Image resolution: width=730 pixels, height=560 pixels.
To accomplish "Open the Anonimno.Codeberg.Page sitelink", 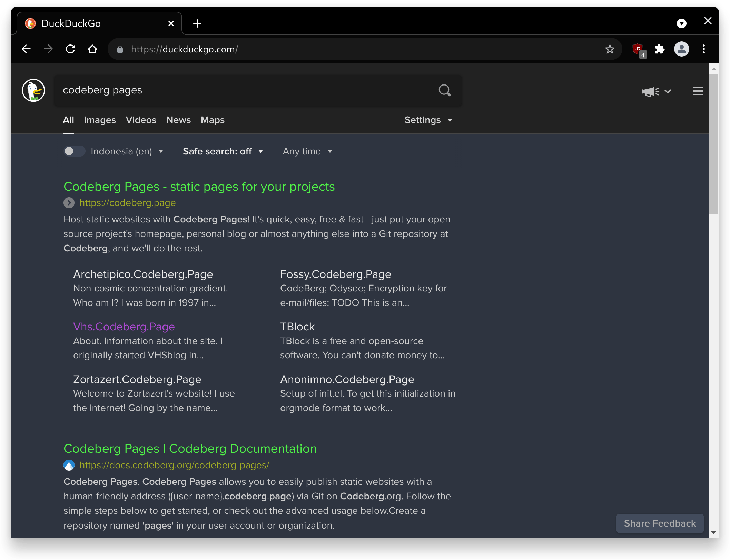I will tap(347, 379).
